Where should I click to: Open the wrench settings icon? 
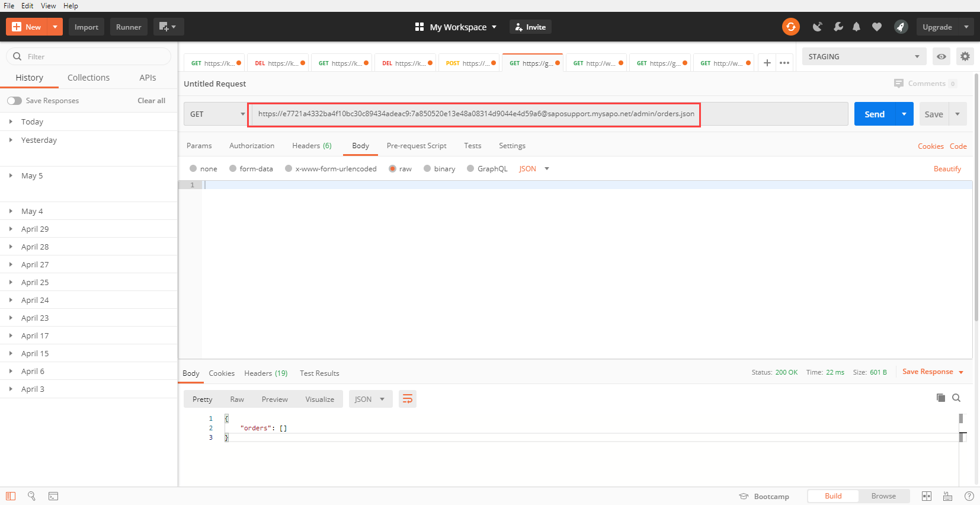[x=838, y=27]
